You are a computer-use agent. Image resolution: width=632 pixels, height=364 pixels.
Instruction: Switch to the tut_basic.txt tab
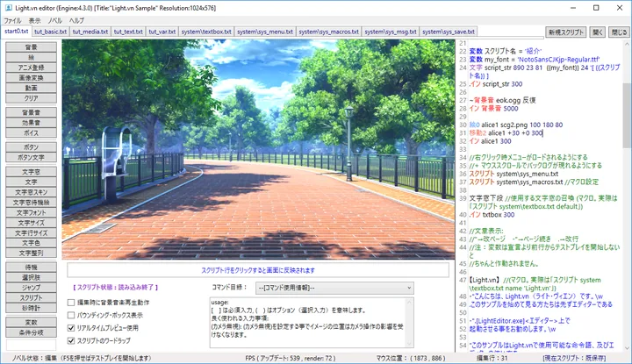click(x=50, y=32)
